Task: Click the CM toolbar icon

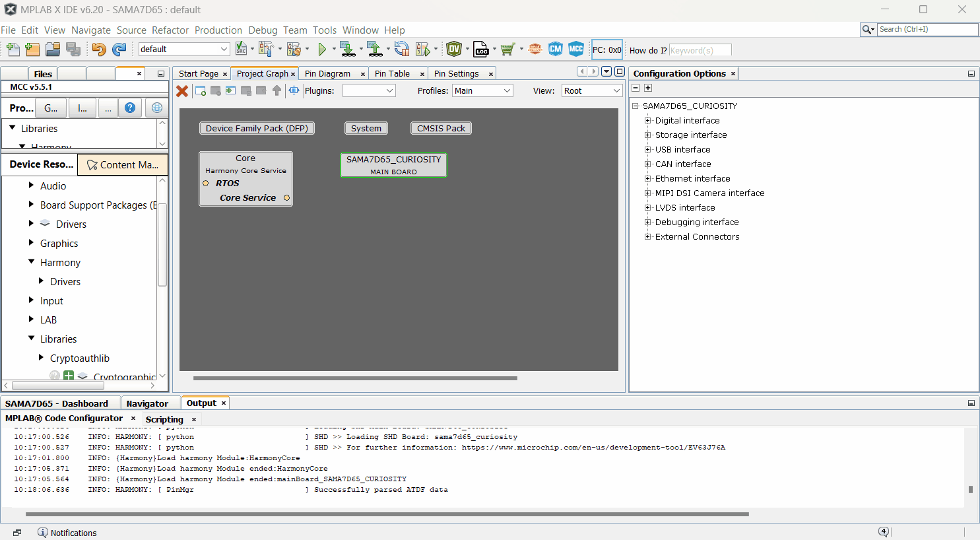Action: pyautogui.click(x=556, y=49)
